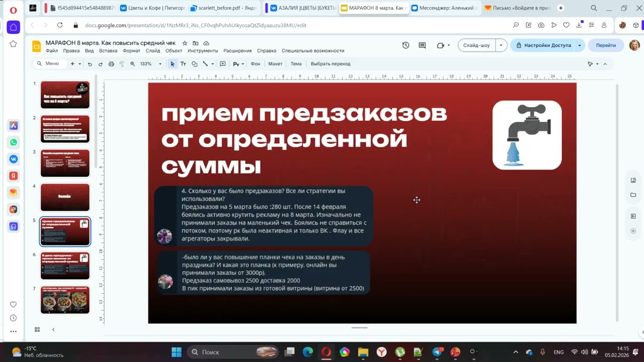Take a snapshot with browser camera icon
Image resolution: width=644 pixels, height=362 pixels.
[541, 25]
